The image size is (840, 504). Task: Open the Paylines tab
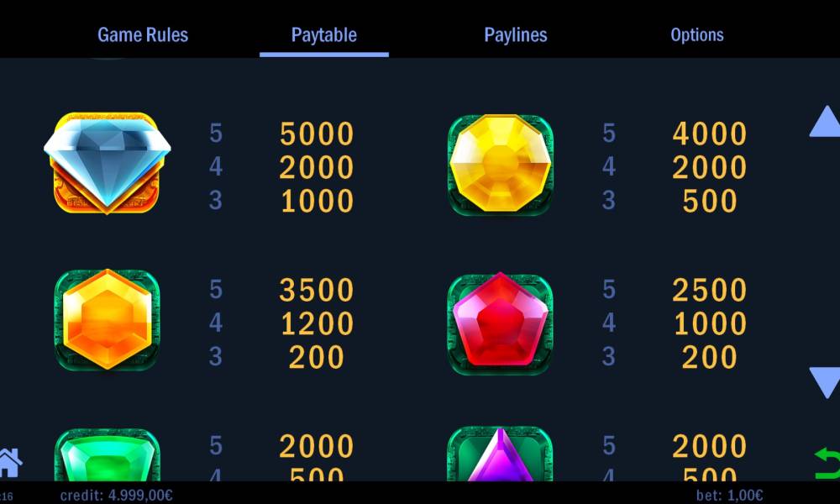(516, 34)
